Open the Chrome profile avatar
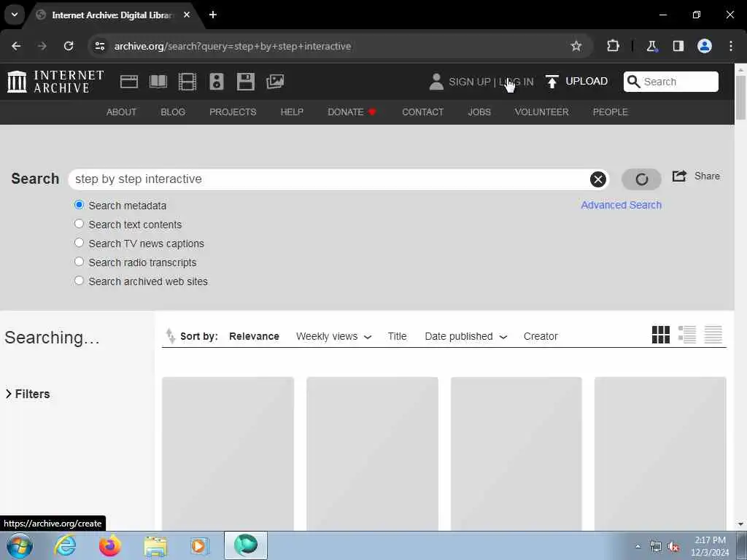The height and width of the screenshot is (560, 747). coord(705,46)
